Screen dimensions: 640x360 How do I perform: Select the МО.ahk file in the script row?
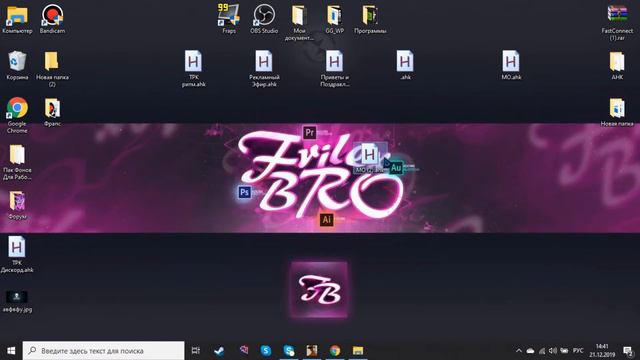tap(511, 65)
